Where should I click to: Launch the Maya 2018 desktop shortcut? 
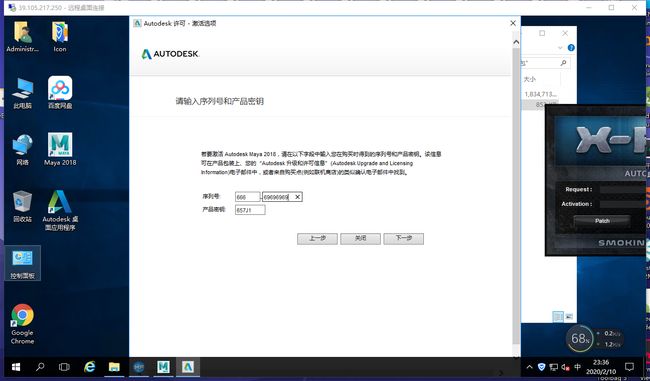[x=60, y=149]
